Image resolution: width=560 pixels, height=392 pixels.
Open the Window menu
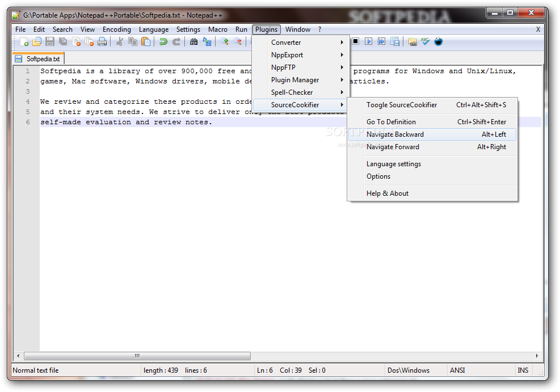coord(298,29)
